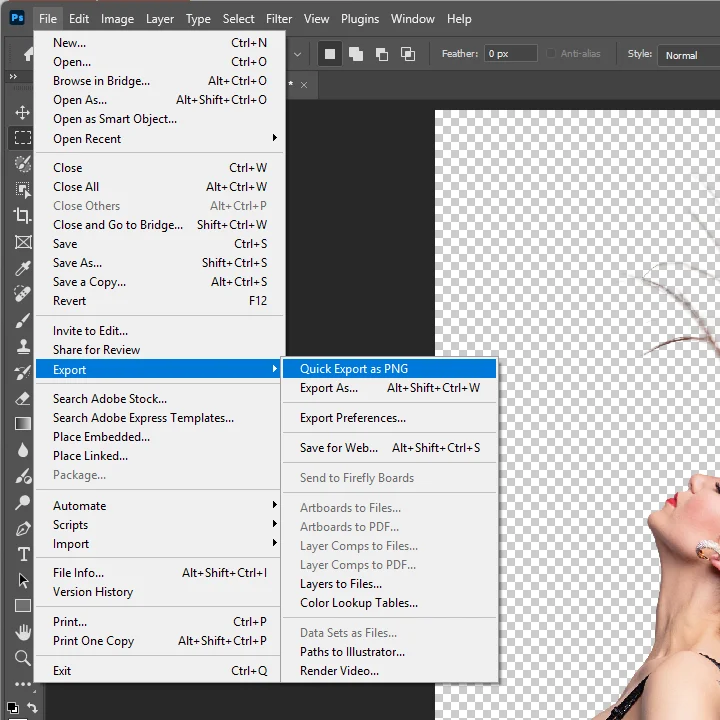
Task: Choose Add to selection mode
Action: [x=355, y=54]
